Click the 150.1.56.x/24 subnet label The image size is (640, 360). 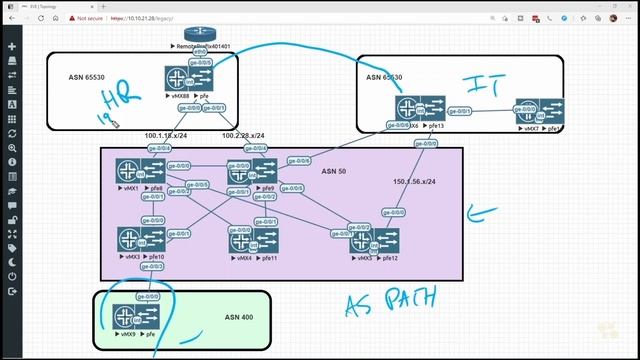(x=414, y=182)
